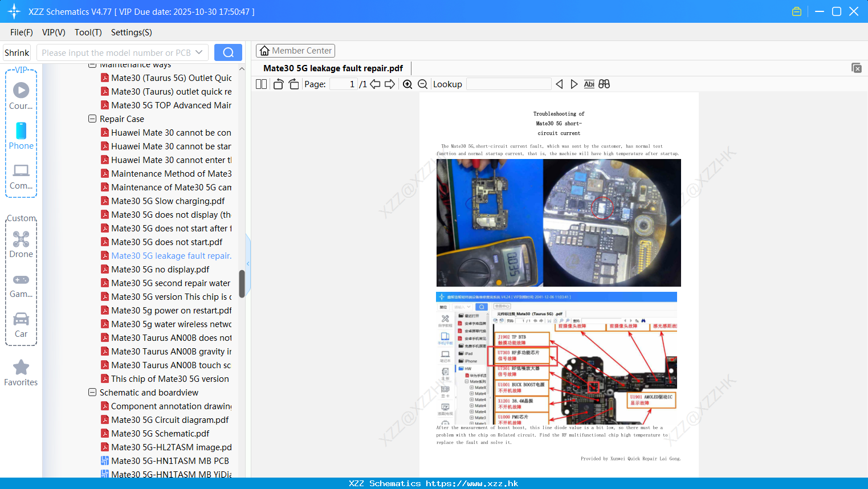Collapse the Maintenance ways folder
Image resolution: width=868 pixels, height=489 pixels.
tap(92, 65)
